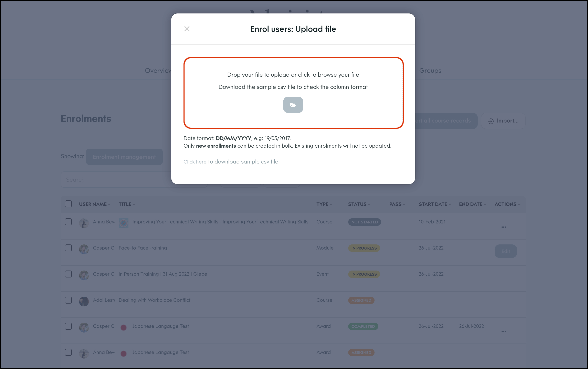Open the START DATE column dropdown
The height and width of the screenshot is (369, 588).
[450, 204]
